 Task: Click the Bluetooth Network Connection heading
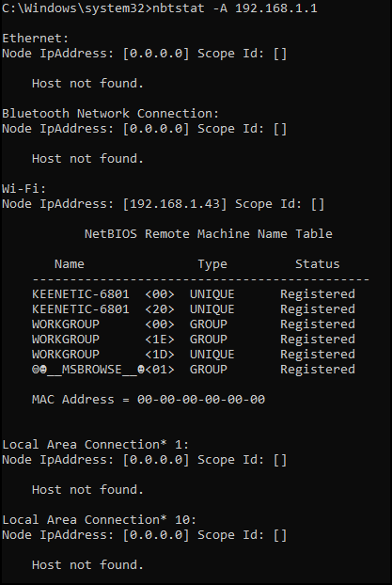click(110, 114)
